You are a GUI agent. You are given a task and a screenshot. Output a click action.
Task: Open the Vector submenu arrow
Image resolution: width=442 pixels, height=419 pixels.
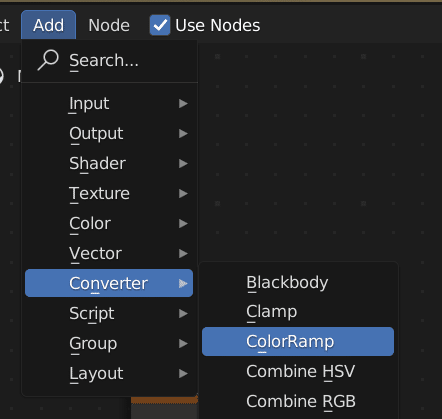coord(183,253)
